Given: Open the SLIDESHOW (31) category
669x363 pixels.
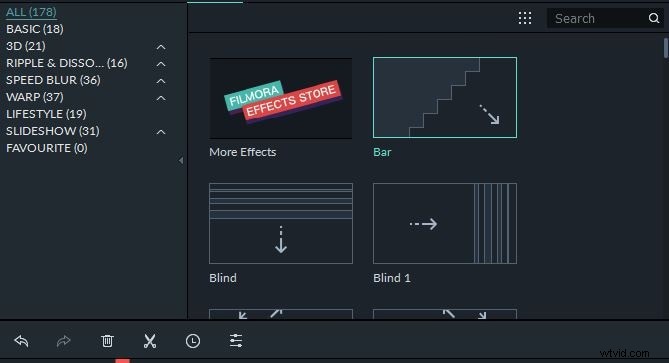Looking at the screenshot, I should pos(52,131).
